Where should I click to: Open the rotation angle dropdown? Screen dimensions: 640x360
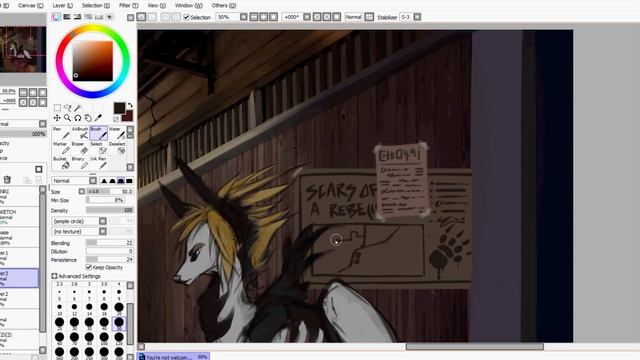(x=307, y=17)
